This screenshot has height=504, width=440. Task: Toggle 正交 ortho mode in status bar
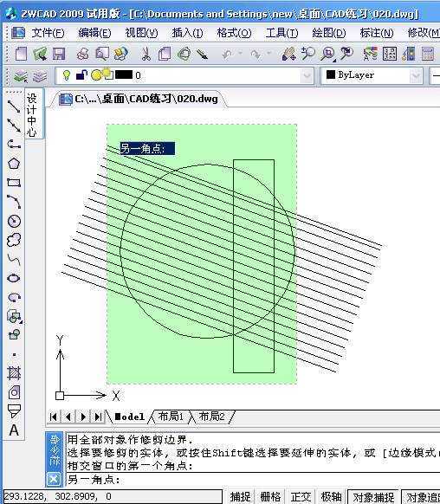[x=301, y=496]
